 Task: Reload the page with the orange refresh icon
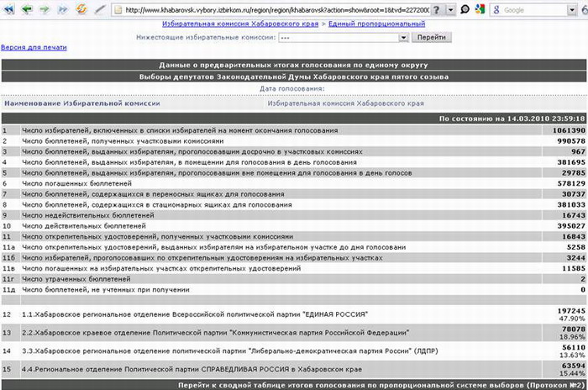81,9
